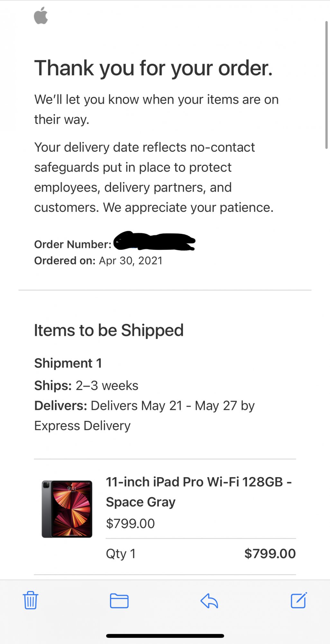This screenshot has width=330, height=644.
Task: Tap the compose new message icon
Action: pos(299,601)
